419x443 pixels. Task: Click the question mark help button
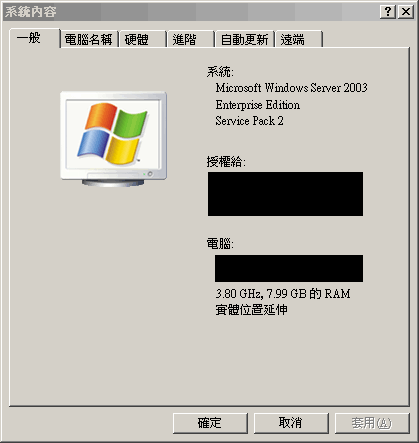(x=388, y=12)
